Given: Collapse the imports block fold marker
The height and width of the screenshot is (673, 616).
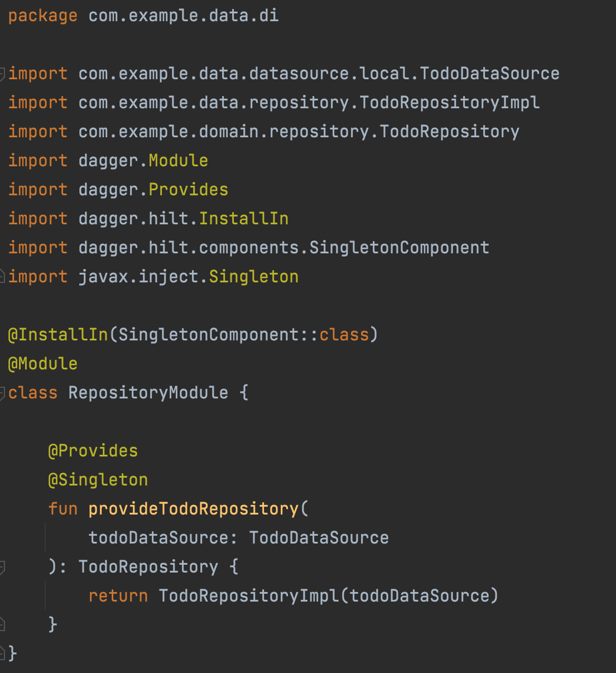Looking at the screenshot, I should coord(2,74).
